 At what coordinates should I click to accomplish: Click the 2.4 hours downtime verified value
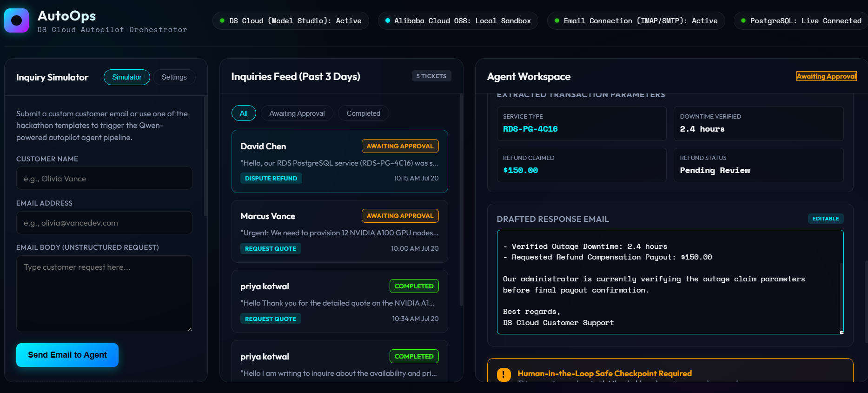pyautogui.click(x=702, y=129)
